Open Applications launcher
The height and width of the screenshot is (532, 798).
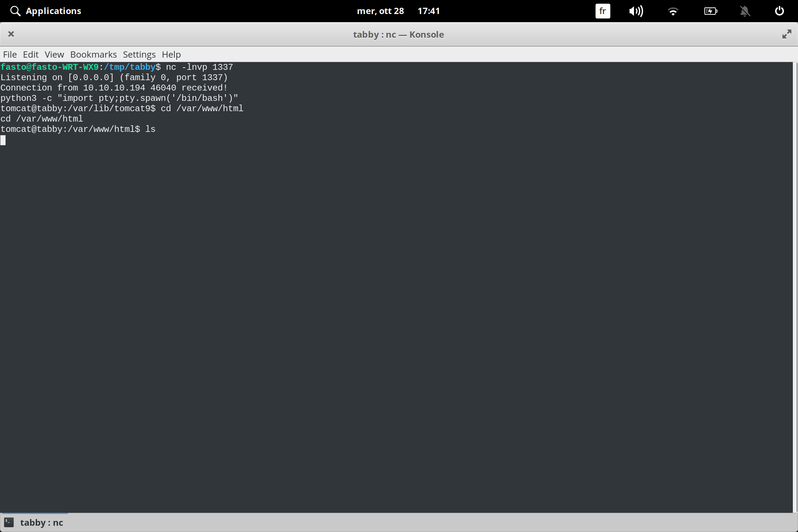54,11
